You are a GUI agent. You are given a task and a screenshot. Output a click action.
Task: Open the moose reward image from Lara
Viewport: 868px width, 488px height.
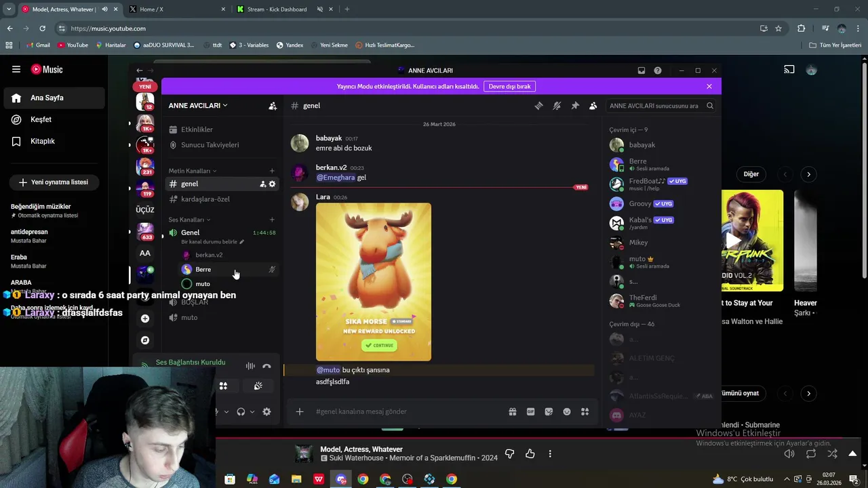[374, 282]
